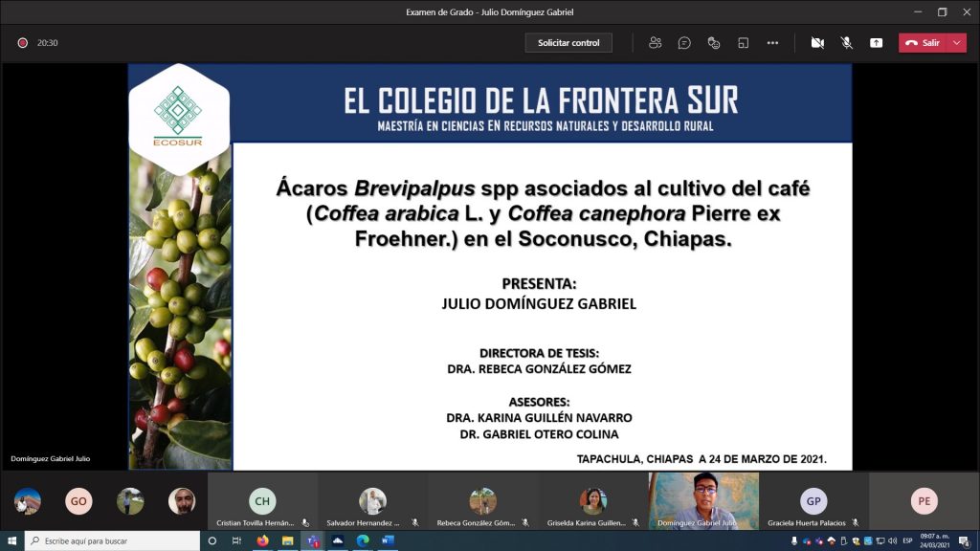The height and width of the screenshot is (551, 980).
Task: Open OneDrive cloud app in taskbar
Action: pyautogui.click(x=338, y=540)
